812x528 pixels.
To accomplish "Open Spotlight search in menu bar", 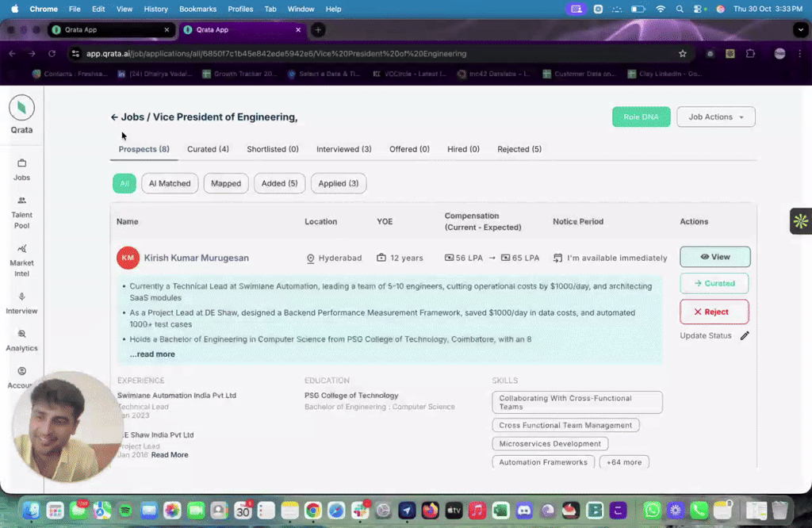I will (x=680, y=9).
